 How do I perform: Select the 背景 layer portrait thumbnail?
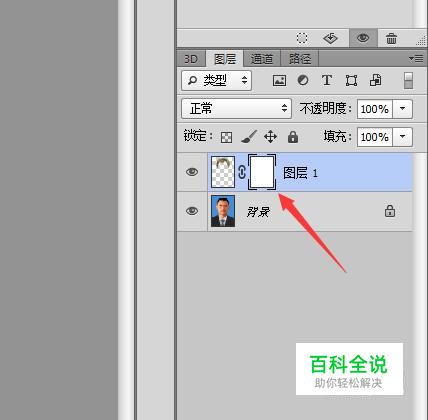(223, 211)
